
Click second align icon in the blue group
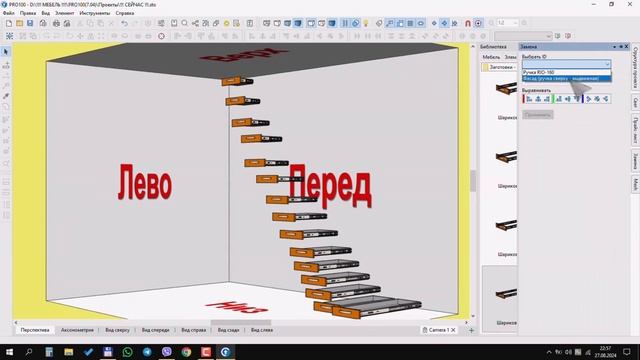597,99
